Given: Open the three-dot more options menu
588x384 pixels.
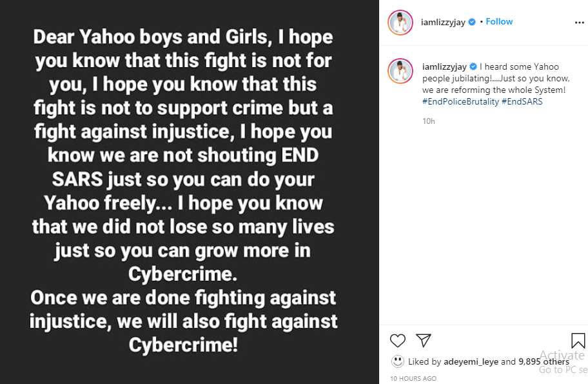Looking at the screenshot, I should [579, 22].
